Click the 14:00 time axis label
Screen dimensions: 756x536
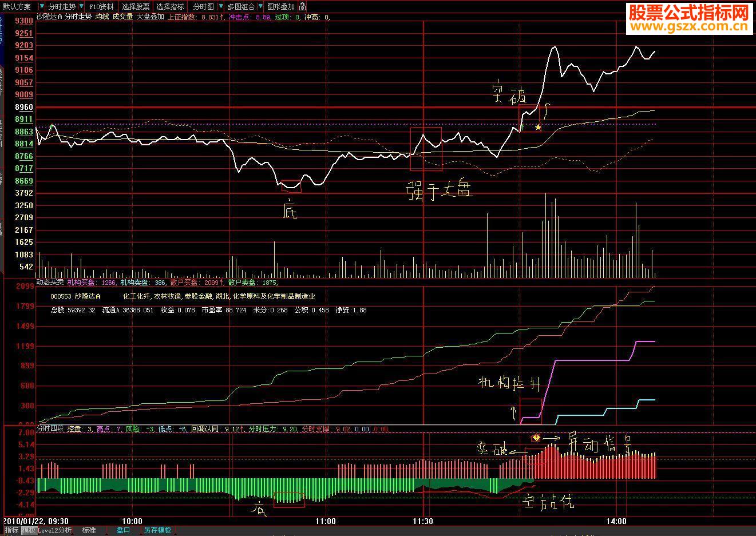pyautogui.click(x=616, y=521)
